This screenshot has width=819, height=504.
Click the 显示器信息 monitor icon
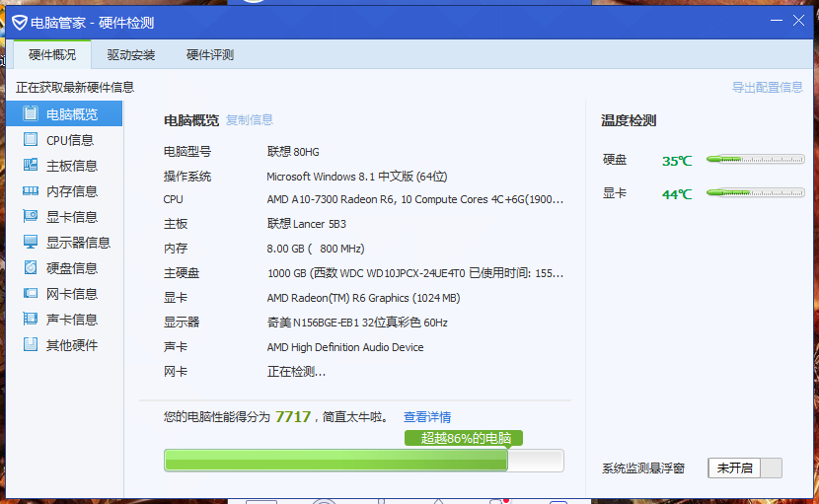click(x=31, y=242)
